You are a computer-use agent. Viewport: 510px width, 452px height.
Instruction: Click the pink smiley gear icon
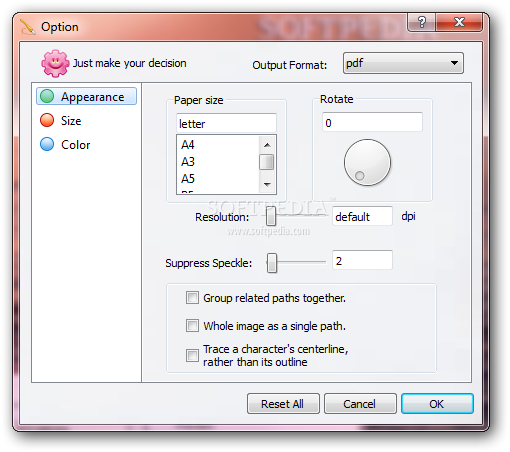[55, 63]
